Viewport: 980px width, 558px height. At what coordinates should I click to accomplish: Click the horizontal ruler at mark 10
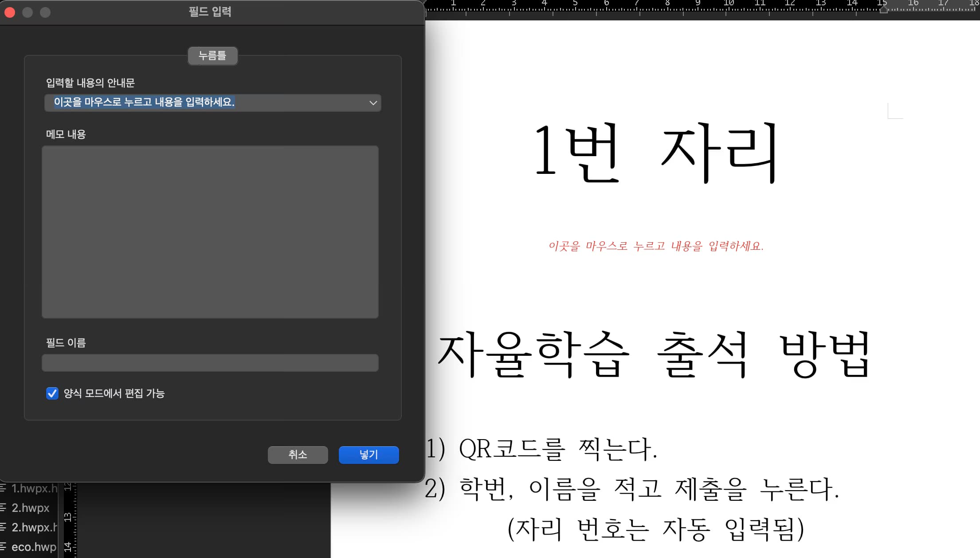coord(729,4)
